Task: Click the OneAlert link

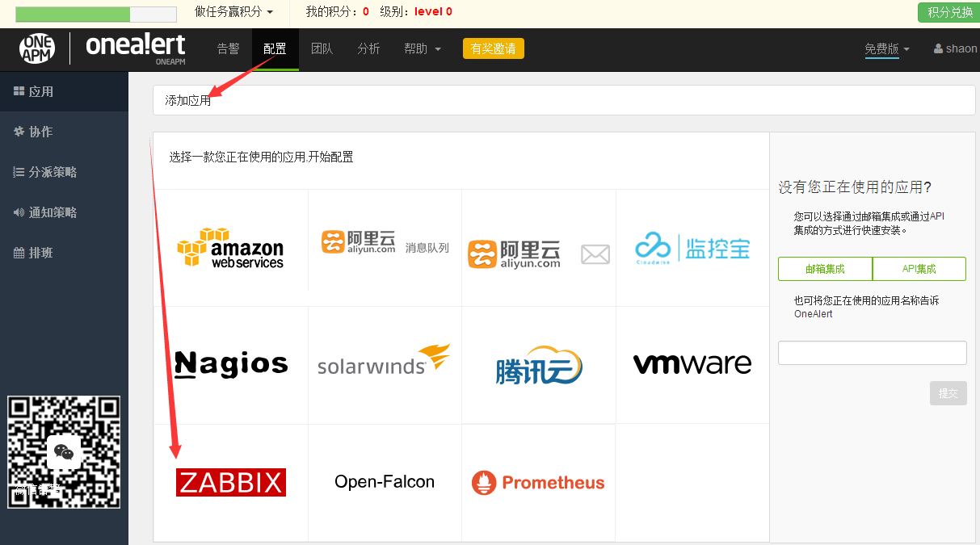Action: click(813, 314)
